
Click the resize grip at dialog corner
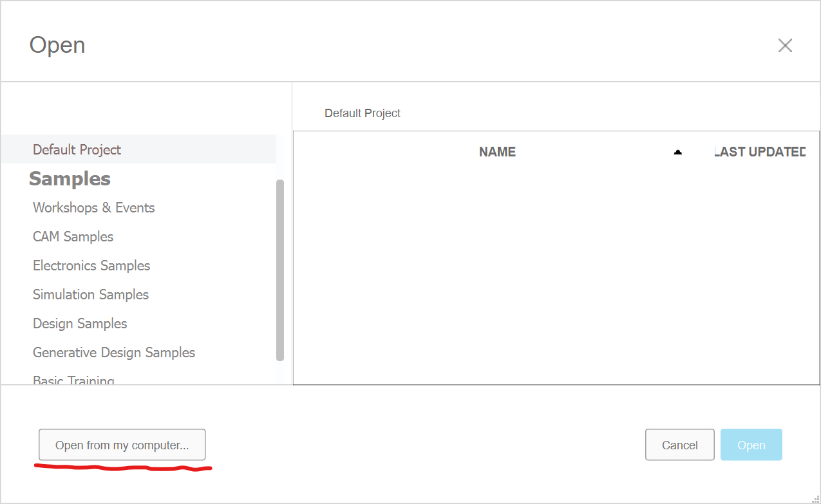tap(815, 498)
